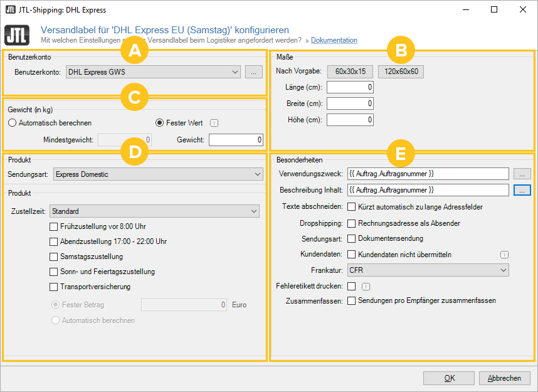The image size is (538, 392).
Task: Enable Frühzustellung vor 8:00 Uhr
Action: 53,226
